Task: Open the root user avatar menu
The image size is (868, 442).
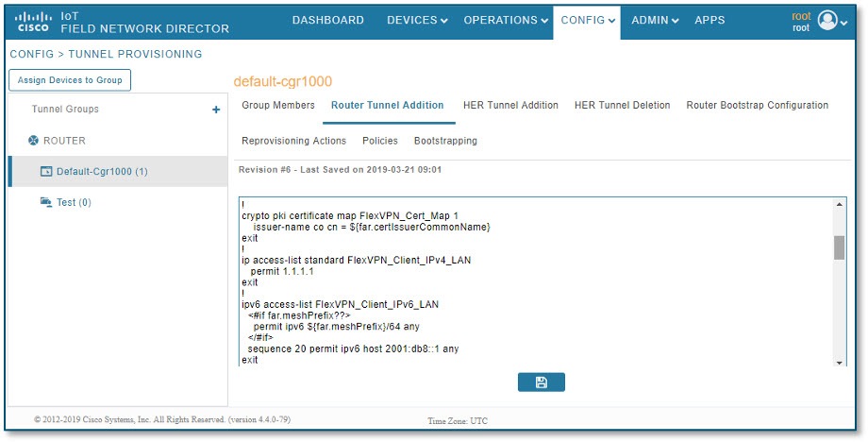Action: [x=827, y=21]
